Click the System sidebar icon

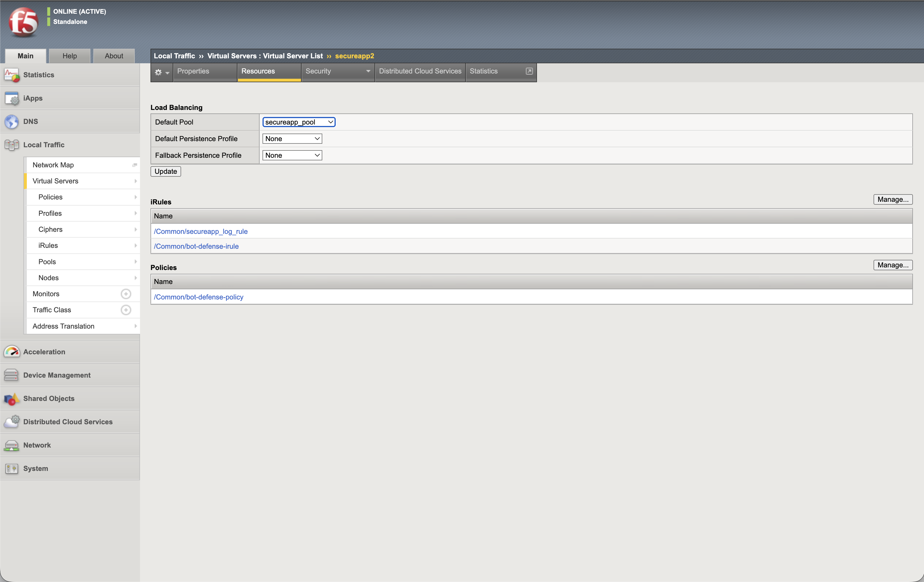click(11, 469)
